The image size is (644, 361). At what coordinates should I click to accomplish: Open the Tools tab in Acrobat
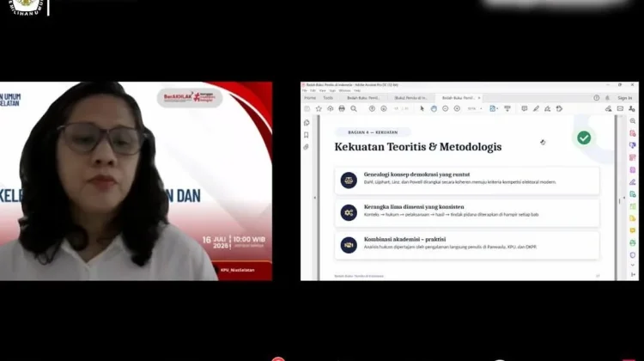328,98
